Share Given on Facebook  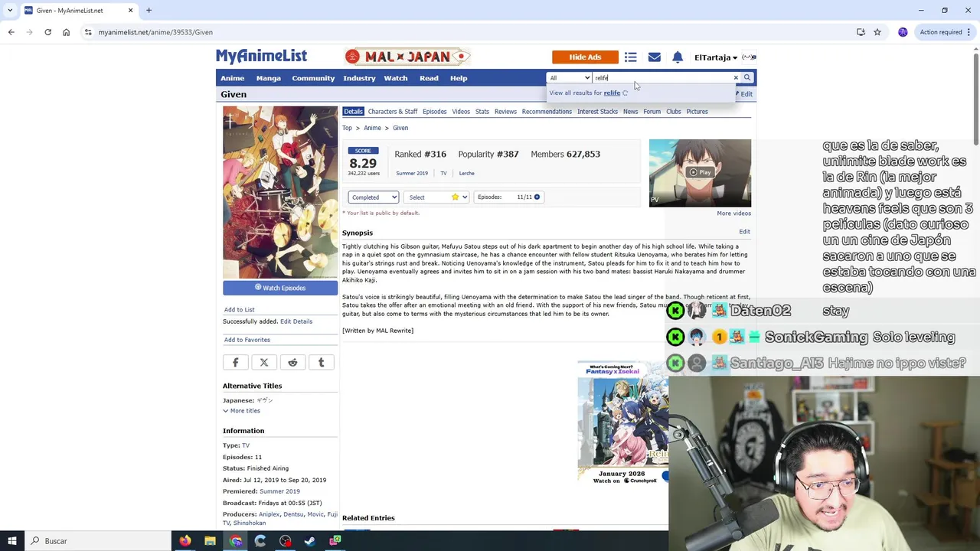236,363
